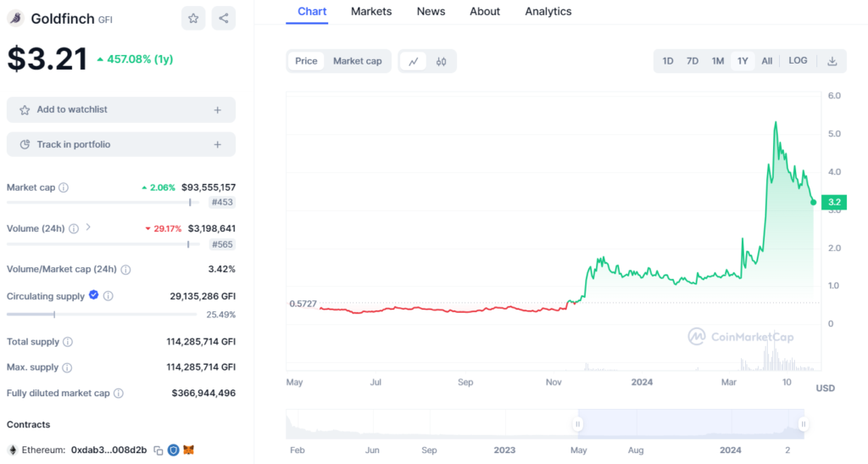The height and width of the screenshot is (464, 868).
Task: Click the download chart data icon
Action: [x=832, y=61]
